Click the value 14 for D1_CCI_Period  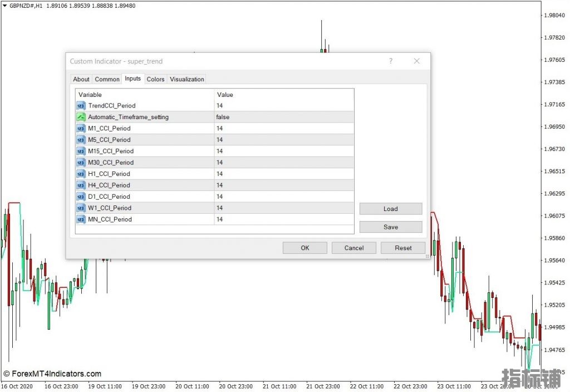[219, 197]
